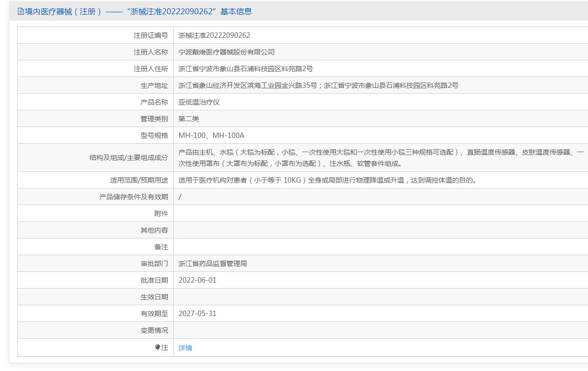Click registration number 浙械注准20222090262 in table

214,35
